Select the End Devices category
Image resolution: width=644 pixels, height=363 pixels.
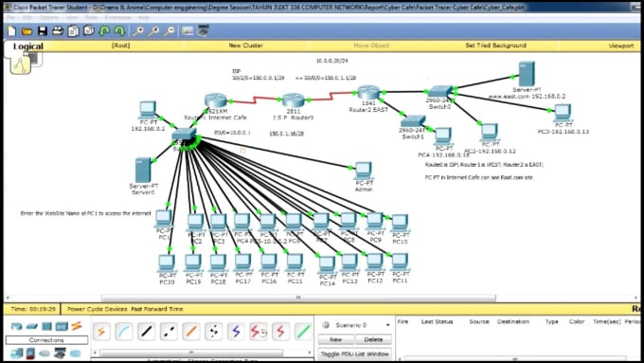[x=17, y=354]
